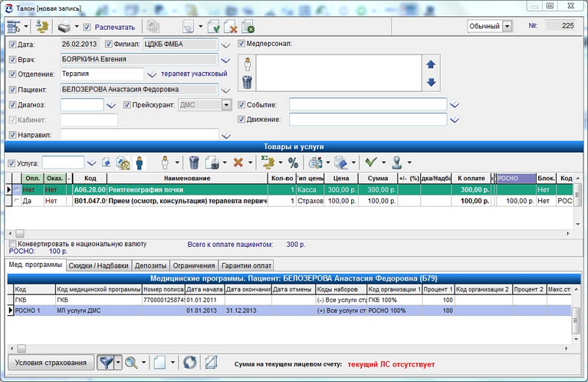Viewport: 588px width, 382px height.
Task: Click the percent discount icon
Action: [294, 163]
